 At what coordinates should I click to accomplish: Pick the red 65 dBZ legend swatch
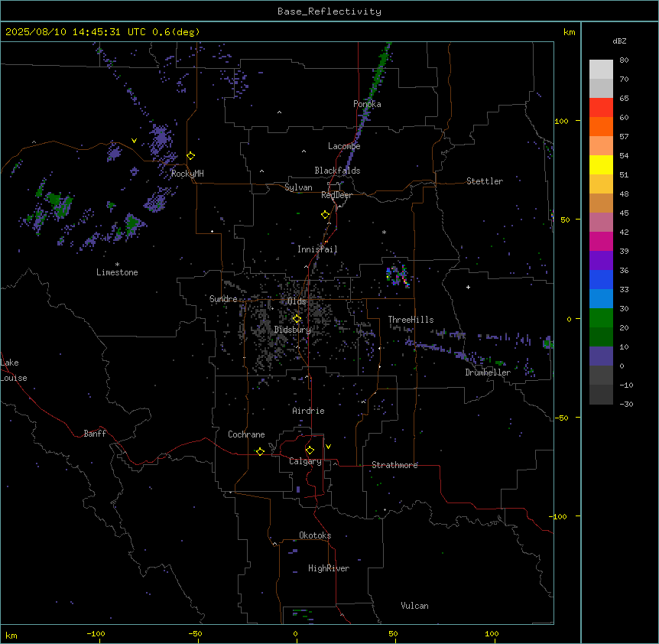pyautogui.click(x=601, y=108)
